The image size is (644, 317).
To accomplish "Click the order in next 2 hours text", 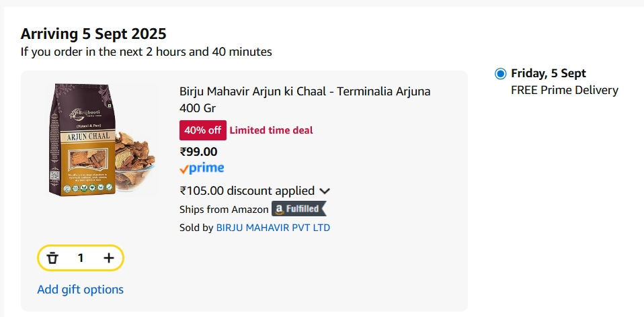I will tap(146, 51).
